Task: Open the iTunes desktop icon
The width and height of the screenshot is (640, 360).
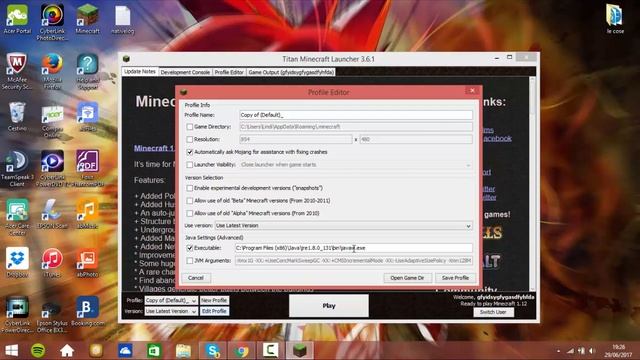Action: click(x=52, y=262)
